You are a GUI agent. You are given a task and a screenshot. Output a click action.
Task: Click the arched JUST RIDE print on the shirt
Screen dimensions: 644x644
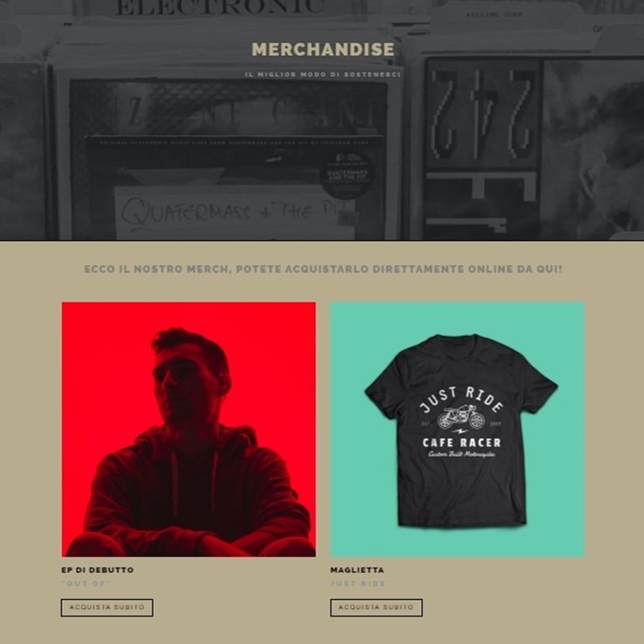pos(461,398)
